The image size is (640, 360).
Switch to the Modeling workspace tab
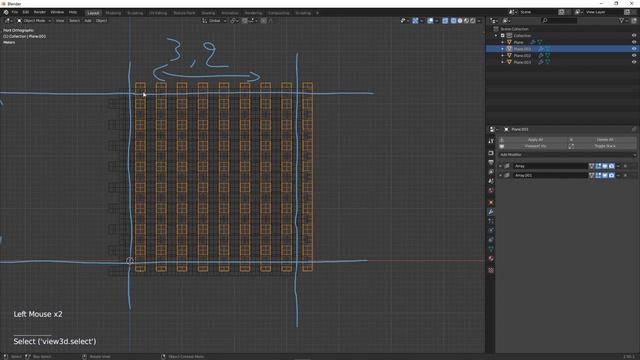(x=113, y=13)
